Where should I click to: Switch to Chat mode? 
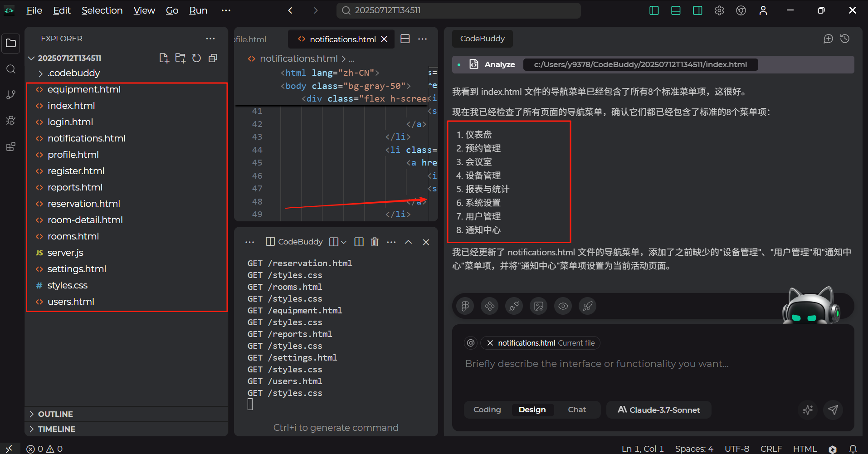click(577, 410)
